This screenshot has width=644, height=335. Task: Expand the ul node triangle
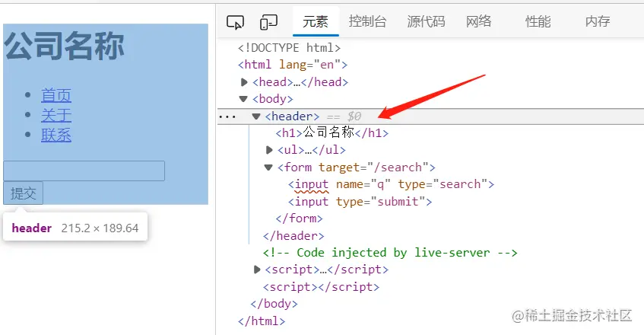269,150
